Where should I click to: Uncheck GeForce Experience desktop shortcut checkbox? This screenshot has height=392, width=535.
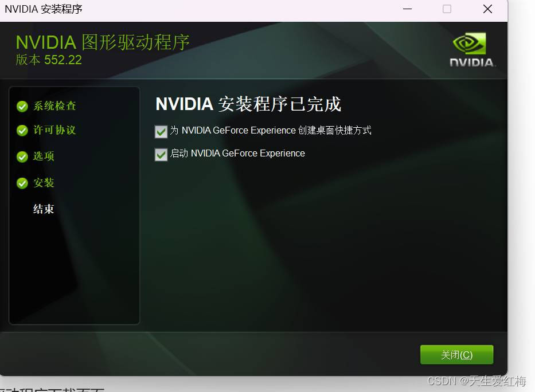coord(161,132)
